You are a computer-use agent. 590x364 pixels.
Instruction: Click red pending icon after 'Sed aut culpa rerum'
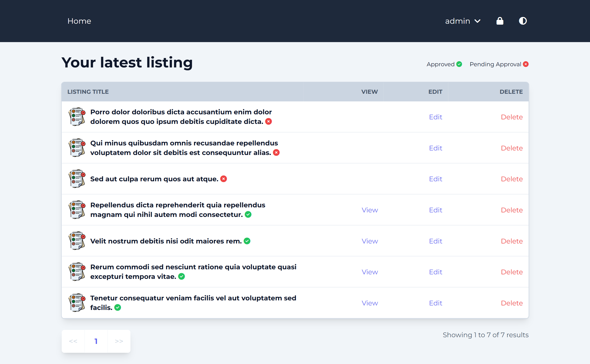[223, 179]
